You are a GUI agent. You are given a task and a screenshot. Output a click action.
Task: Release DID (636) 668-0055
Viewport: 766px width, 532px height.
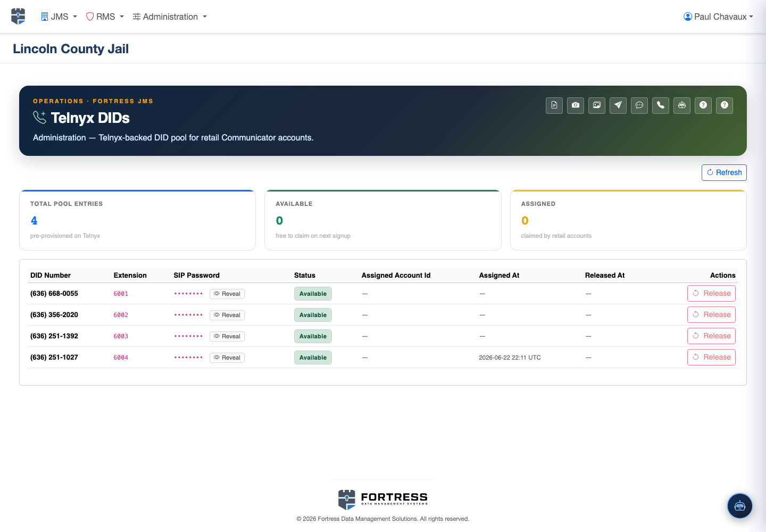(711, 293)
